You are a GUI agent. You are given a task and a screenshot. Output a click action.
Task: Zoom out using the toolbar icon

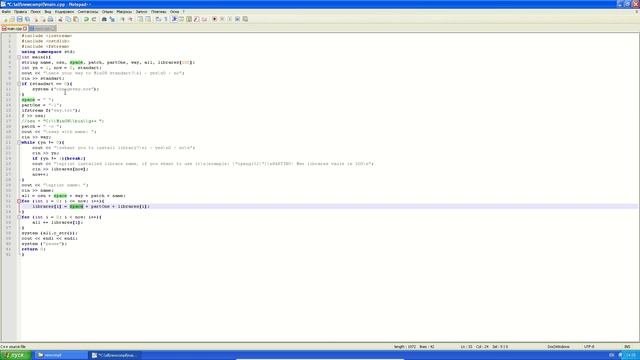(130, 19)
